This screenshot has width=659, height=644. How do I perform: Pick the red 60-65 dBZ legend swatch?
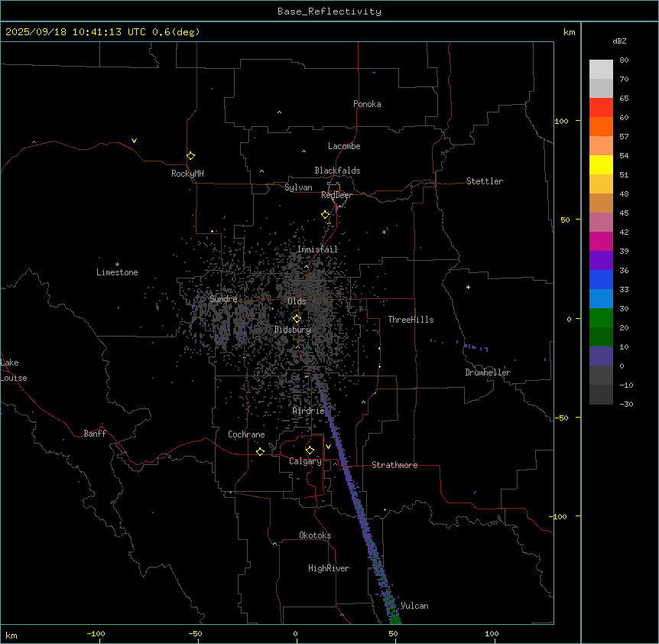(x=601, y=108)
